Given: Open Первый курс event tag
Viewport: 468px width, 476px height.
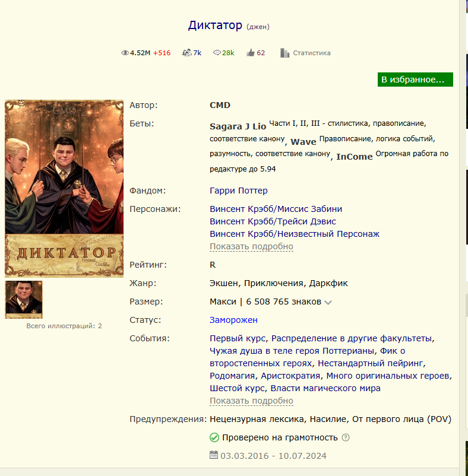Looking at the screenshot, I should pos(237,338).
